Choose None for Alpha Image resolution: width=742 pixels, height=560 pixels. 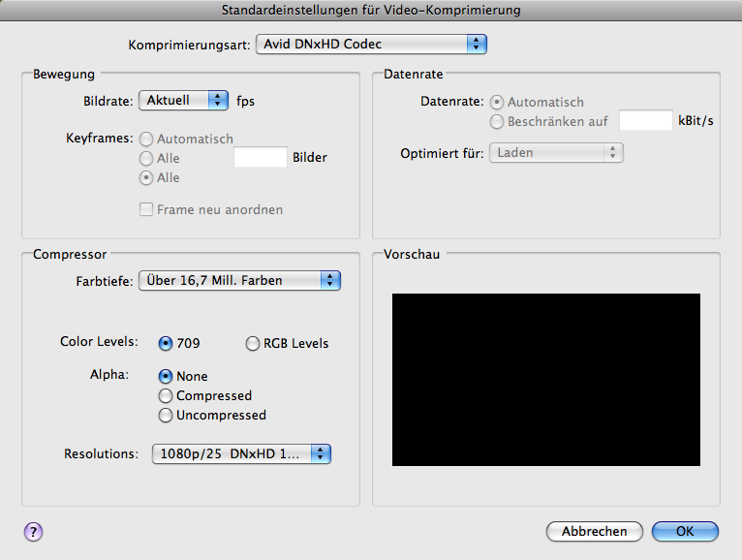(166, 376)
